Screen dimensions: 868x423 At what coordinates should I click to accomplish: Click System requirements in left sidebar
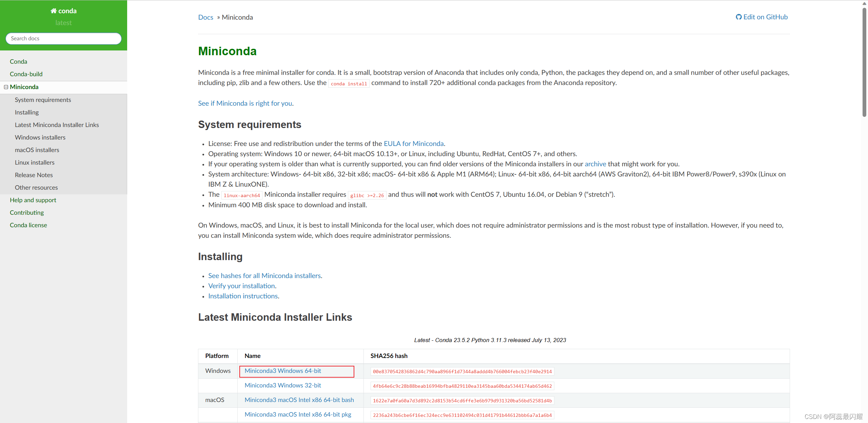[43, 100]
